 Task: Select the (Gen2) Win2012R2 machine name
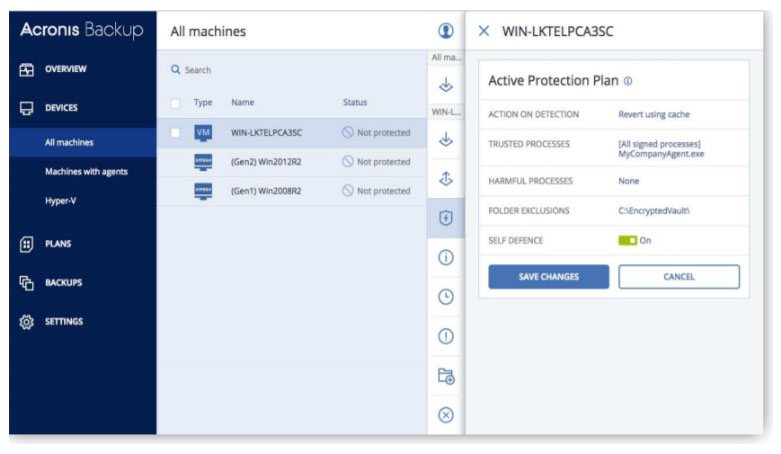tap(266, 162)
